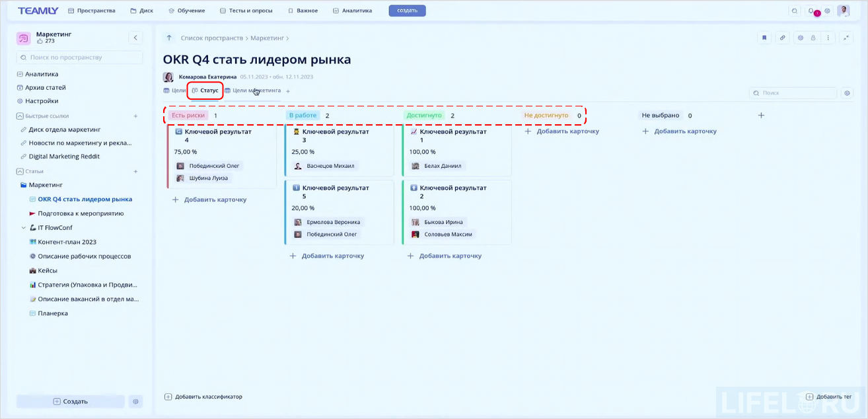868x419 pixels.
Task: Click the collapse fullscreen arrows icon
Action: 846,38
